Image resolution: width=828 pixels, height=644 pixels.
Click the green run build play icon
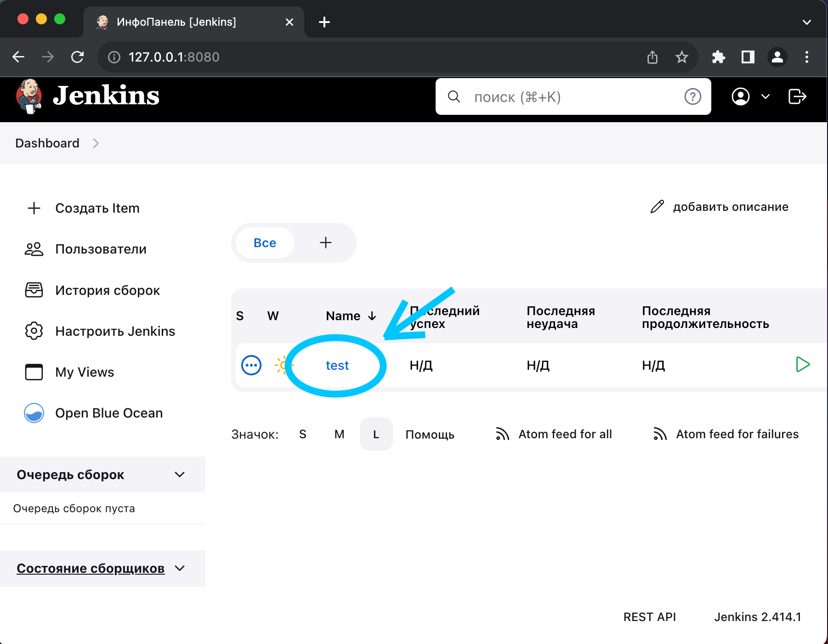click(x=802, y=365)
